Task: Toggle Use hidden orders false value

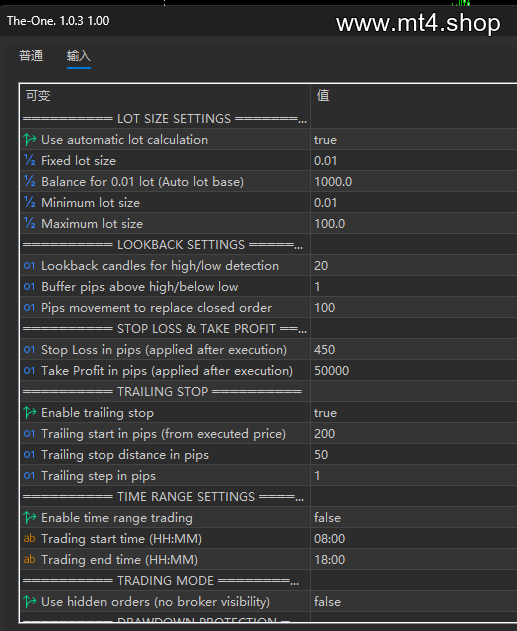Action: (x=414, y=602)
